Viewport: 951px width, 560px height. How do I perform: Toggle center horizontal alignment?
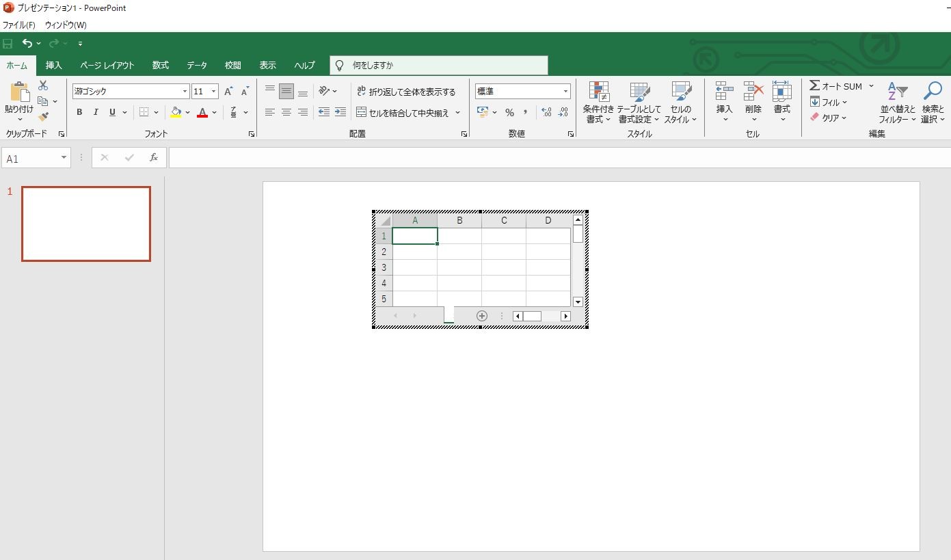coord(286,112)
